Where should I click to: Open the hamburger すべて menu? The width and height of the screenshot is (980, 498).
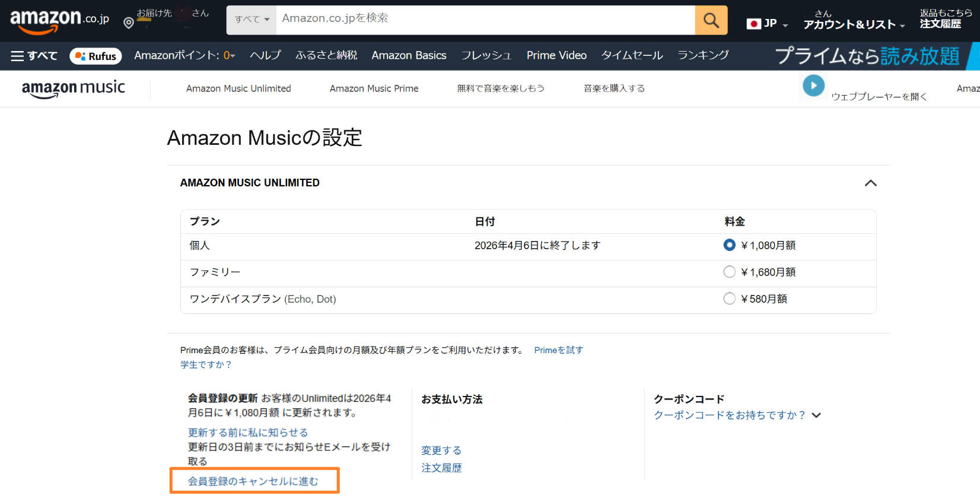(x=34, y=56)
